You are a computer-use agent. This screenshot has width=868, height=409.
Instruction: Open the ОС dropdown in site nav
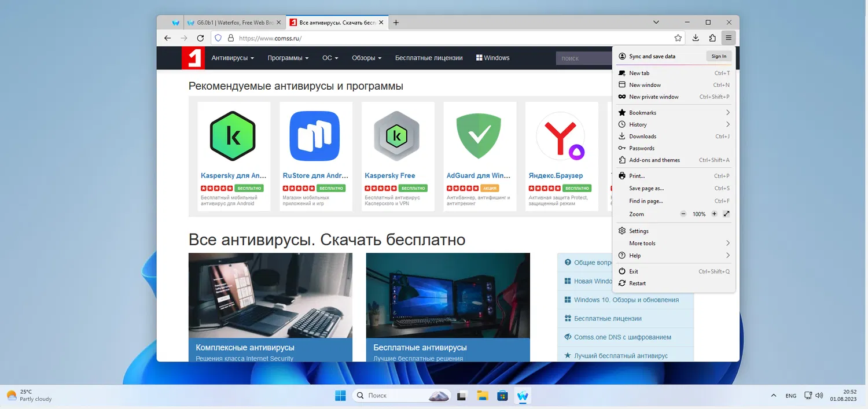coord(330,58)
